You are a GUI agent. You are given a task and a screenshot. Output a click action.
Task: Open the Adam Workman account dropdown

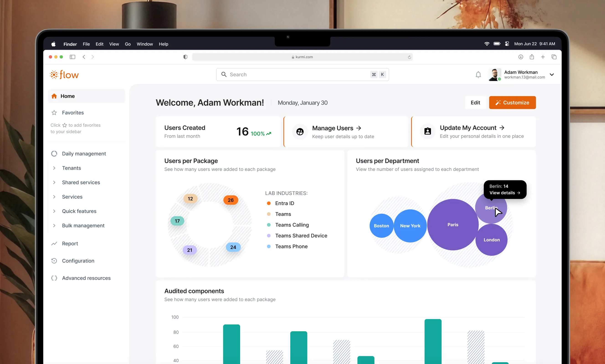click(x=551, y=75)
